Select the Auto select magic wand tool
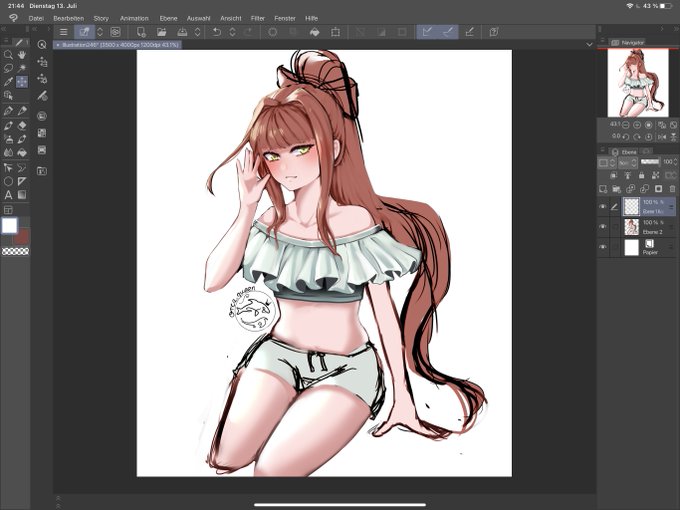The height and width of the screenshot is (510, 680). coord(22,68)
